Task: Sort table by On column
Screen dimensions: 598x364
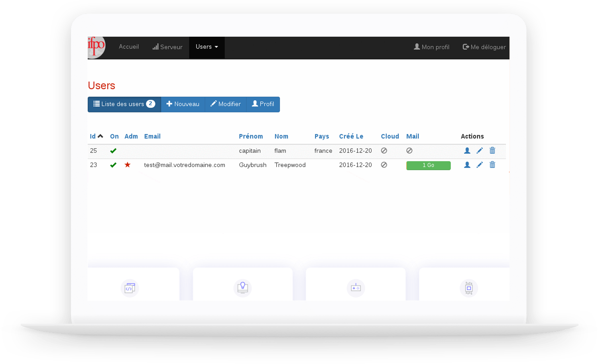Action: pyautogui.click(x=114, y=136)
